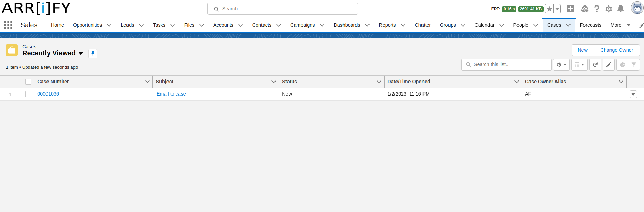Switch to the Chatter tab
This screenshot has height=212, width=644.
click(422, 25)
